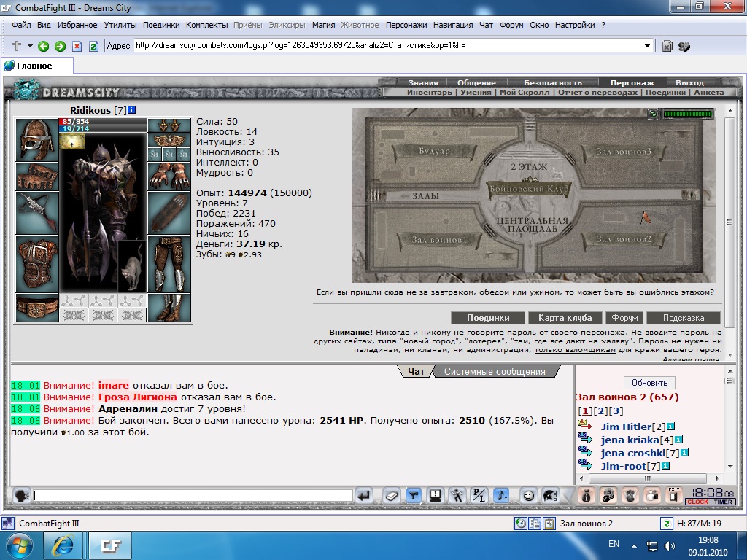
Task: Open info icon next to Ridikous name
Action: click(x=132, y=110)
